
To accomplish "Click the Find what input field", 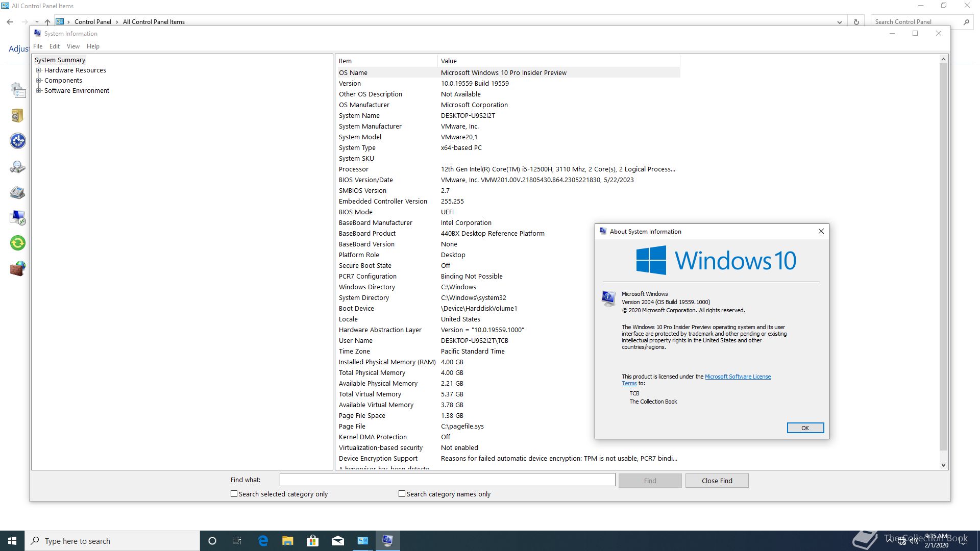I will point(447,480).
